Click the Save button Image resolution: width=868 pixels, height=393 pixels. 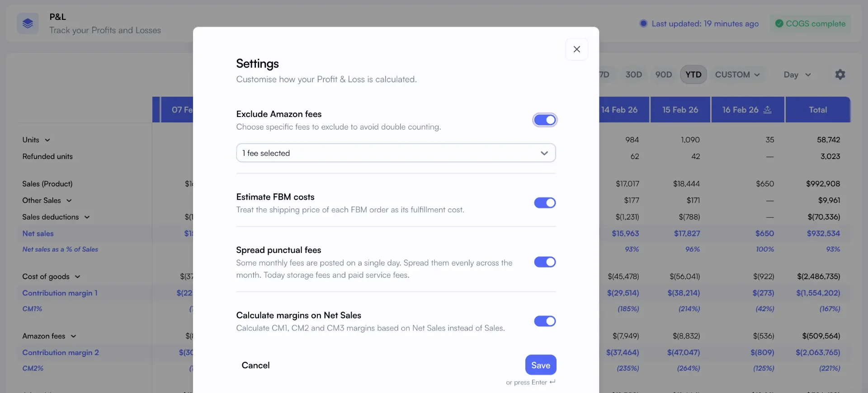[x=541, y=365]
